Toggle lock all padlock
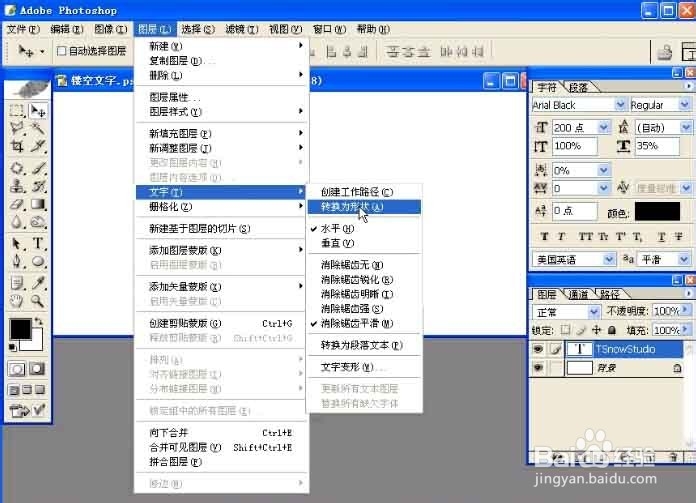The width and height of the screenshot is (696, 503). pos(612,330)
